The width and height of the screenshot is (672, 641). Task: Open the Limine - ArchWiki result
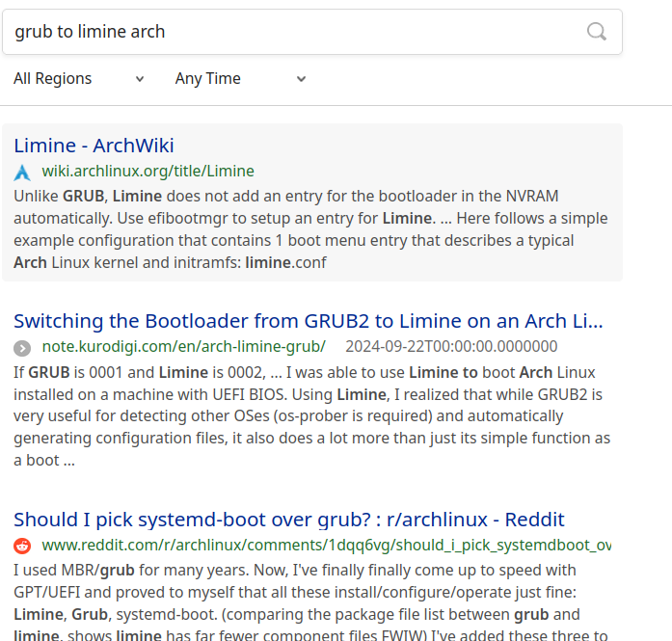[94, 146]
